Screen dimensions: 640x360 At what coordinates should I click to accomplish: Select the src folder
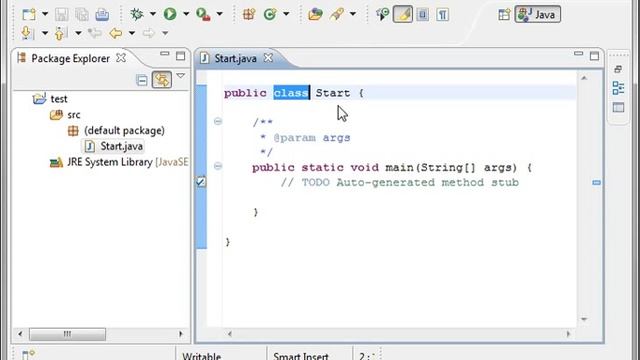[x=65, y=115]
